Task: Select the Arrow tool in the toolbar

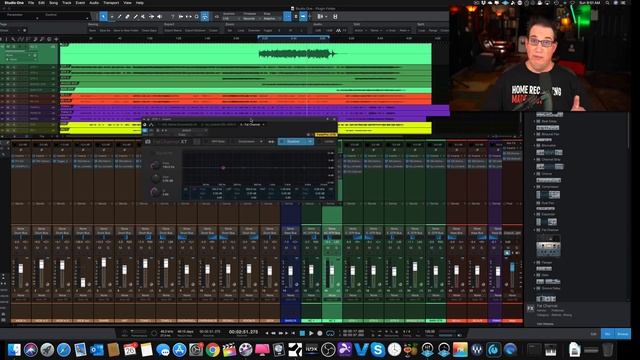Action: coord(103,17)
